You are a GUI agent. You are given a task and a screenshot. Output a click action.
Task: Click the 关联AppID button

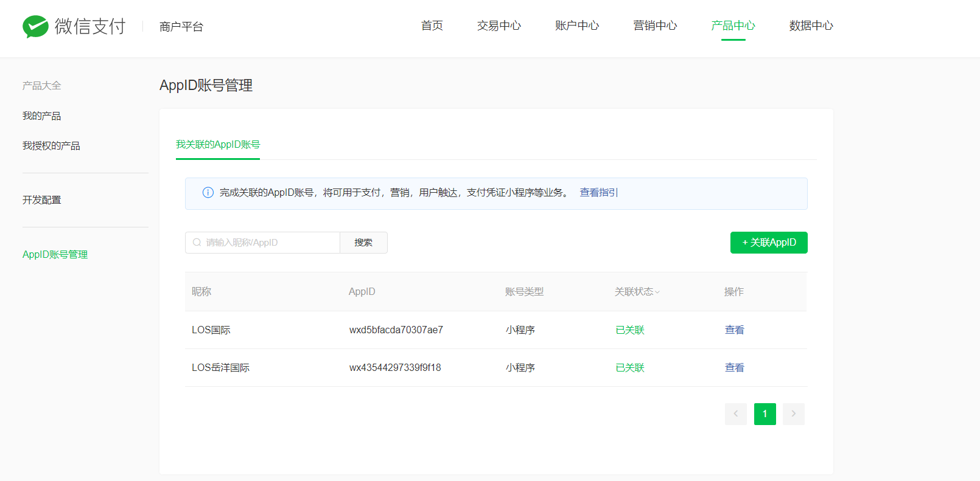[769, 243]
